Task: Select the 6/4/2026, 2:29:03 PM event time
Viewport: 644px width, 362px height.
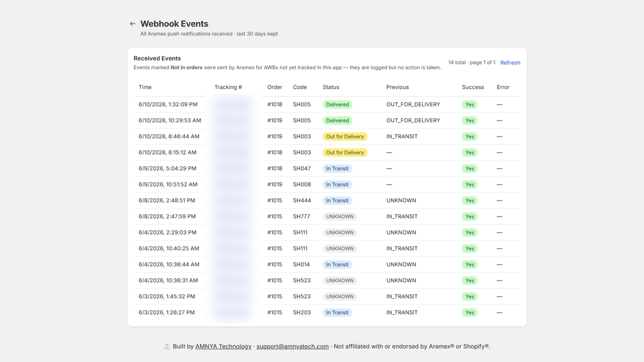Action: pyautogui.click(x=167, y=232)
